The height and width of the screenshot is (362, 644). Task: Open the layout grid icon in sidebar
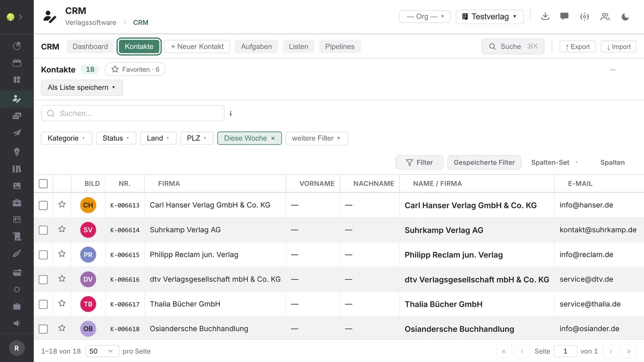click(x=17, y=79)
